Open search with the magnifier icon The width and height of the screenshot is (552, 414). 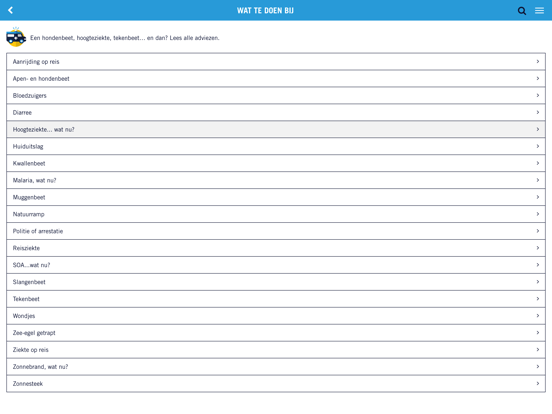click(522, 11)
